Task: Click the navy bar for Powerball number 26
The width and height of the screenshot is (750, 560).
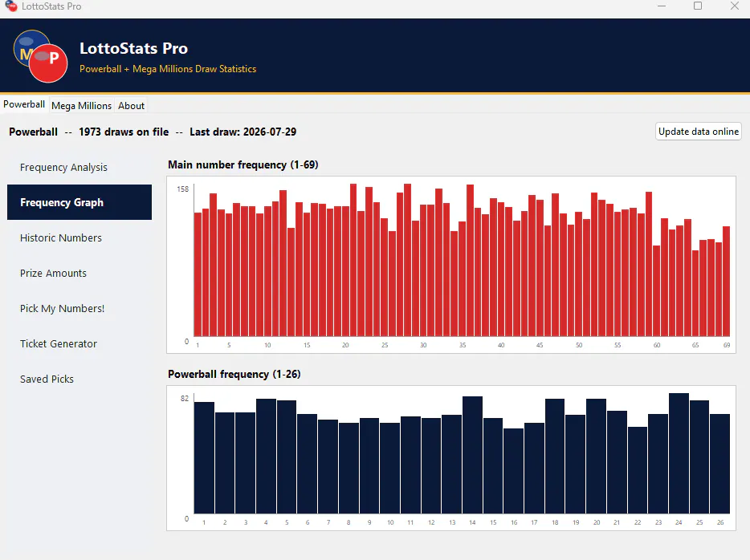Action: coord(719,464)
